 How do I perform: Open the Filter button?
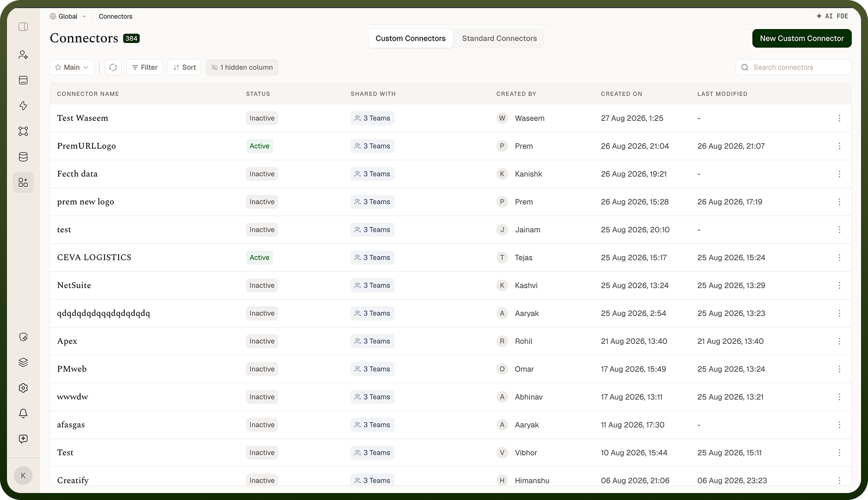(145, 67)
